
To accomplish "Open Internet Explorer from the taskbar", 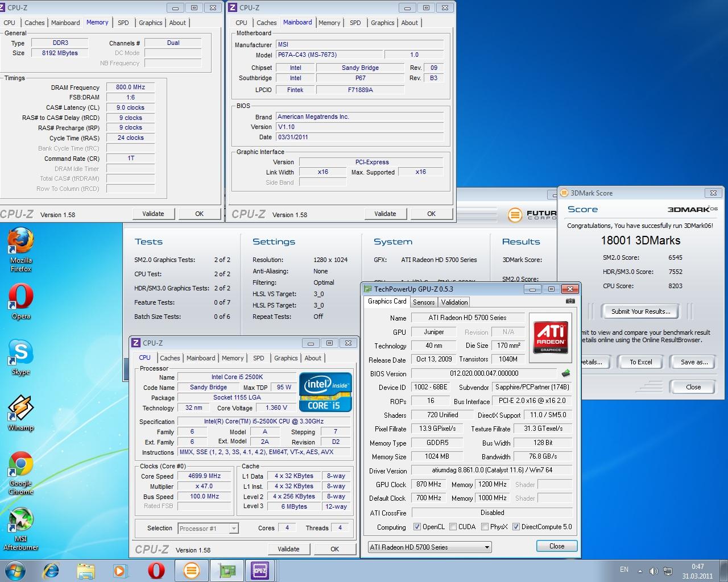I will coord(51,571).
